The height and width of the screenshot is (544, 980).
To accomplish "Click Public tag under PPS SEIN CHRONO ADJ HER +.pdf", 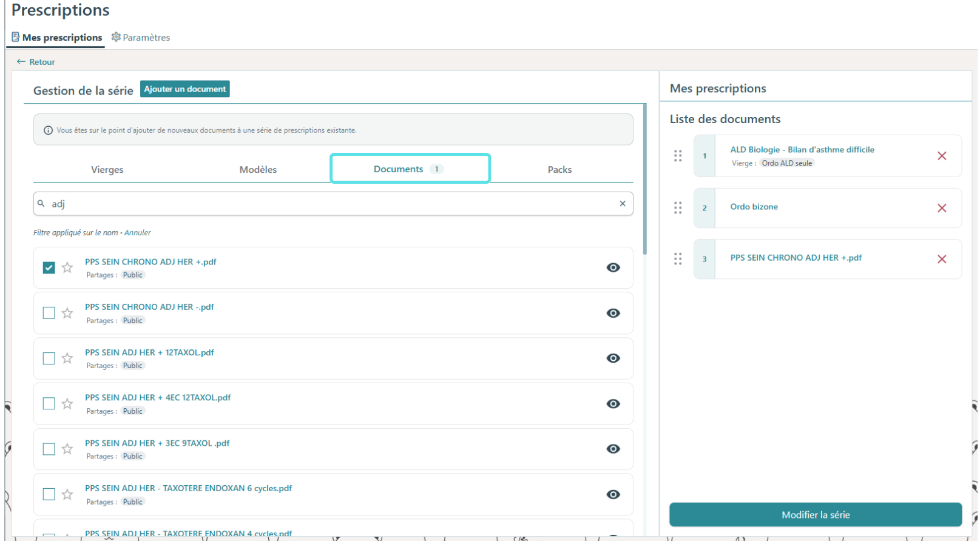I will [133, 275].
